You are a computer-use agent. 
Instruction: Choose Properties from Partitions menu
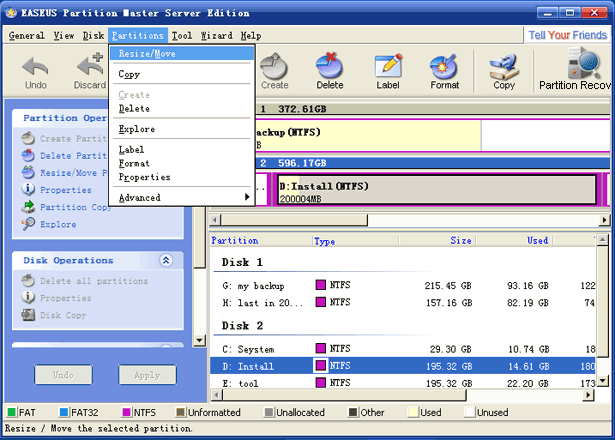pyautogui.click(x=182, y=177)
